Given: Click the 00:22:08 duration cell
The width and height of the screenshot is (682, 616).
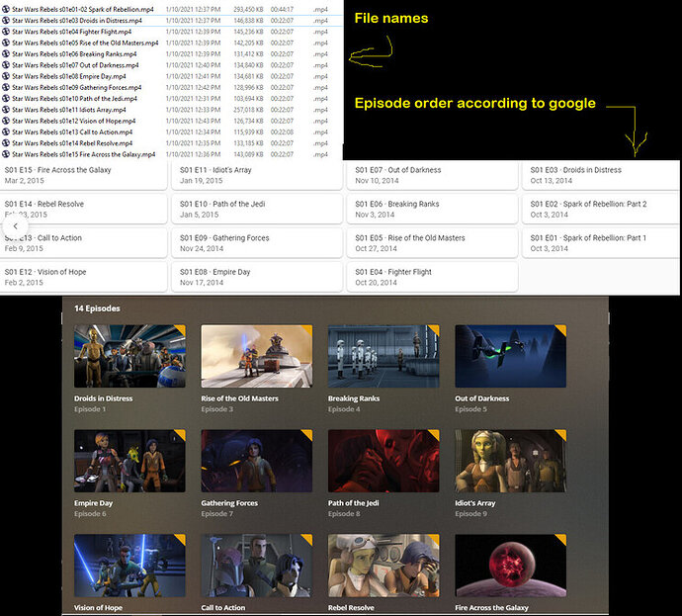Looking at the screenshot, I should pos(282,132).
